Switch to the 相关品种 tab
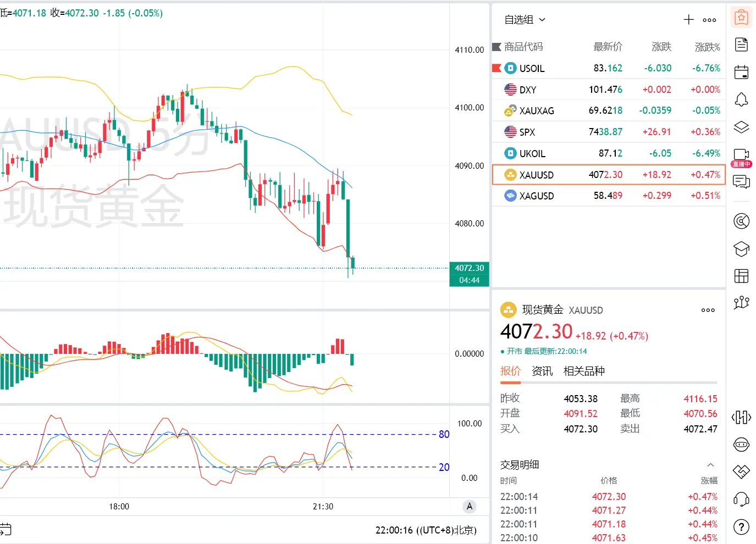The height and width of the screenshot is (544, 756). click(x=584, y=371)
